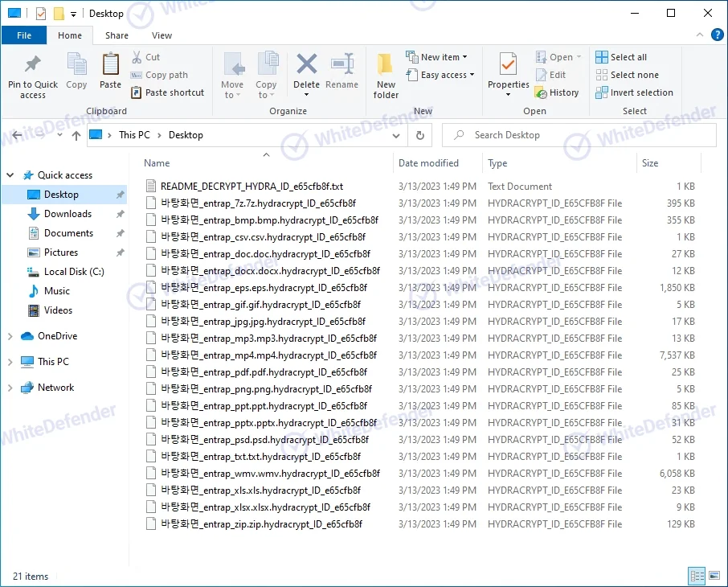The width and height of the screenshot is (728, 587).
Task: Click the Select all button
Action: [621, 57]
